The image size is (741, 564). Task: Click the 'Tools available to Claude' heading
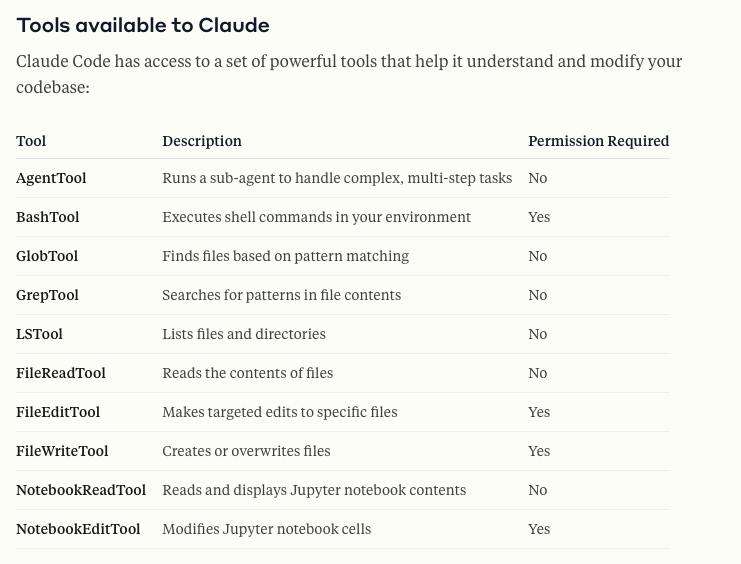pyautogui.click(x=143, y=26)
